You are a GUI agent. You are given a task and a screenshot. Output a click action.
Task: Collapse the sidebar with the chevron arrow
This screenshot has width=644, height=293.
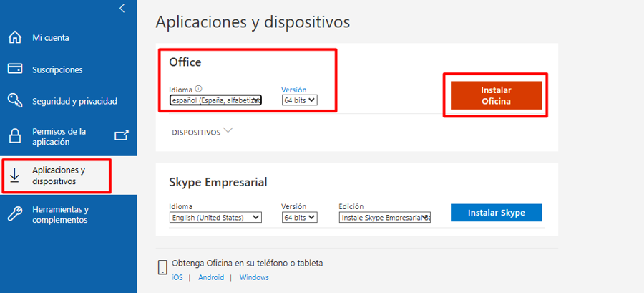[x=122, y=8]
